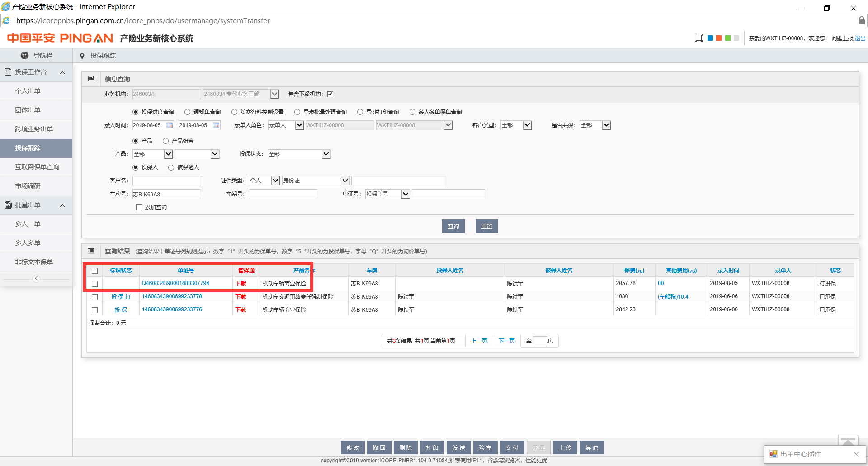This screenshot has width=868, height=466.
Task: Open policy link 14608343900699233778
Action: [172, 296]
